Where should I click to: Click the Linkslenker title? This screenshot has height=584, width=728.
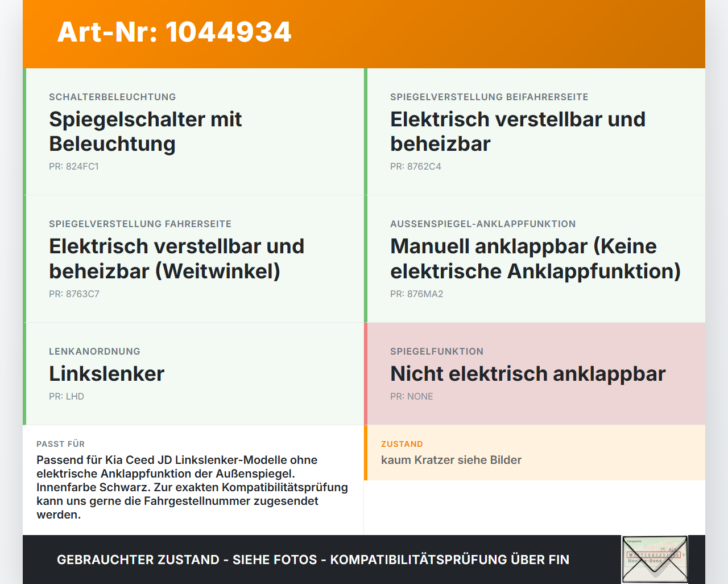point(107,373)
